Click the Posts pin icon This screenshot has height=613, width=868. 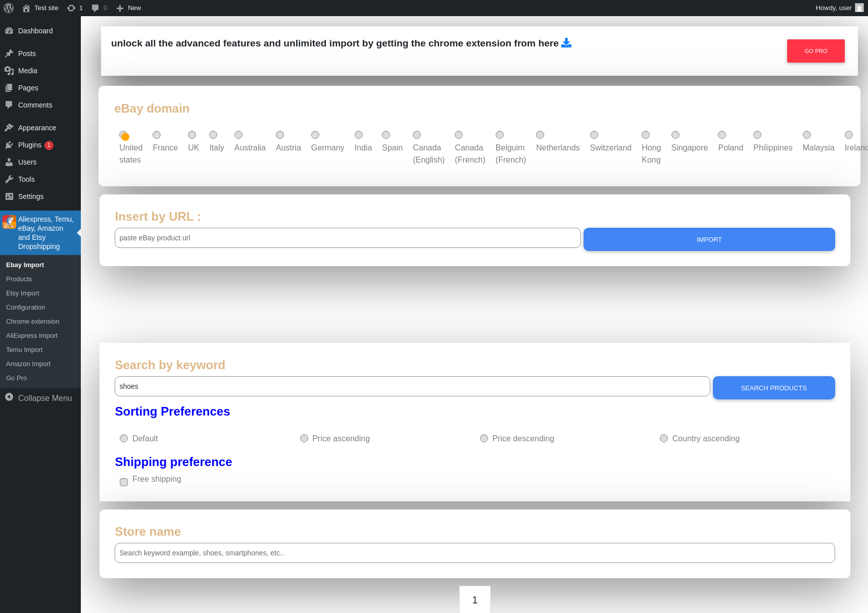coord(9,54)
